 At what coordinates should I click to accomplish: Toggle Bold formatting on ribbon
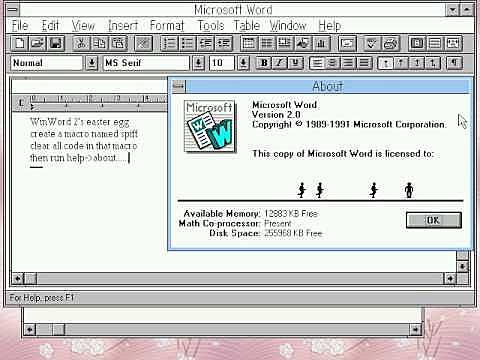tap(264, 63)
